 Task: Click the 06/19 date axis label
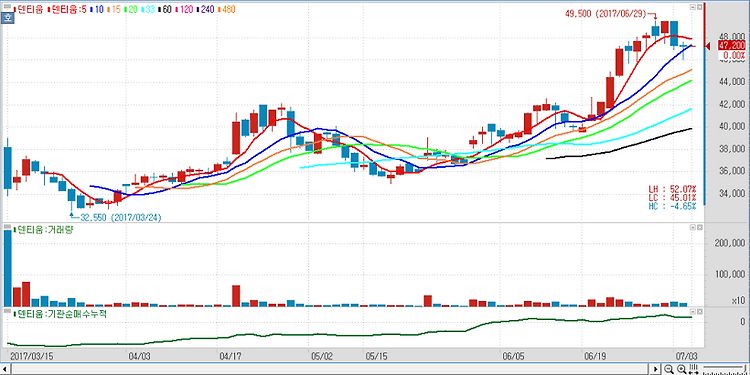pos(596,356)
